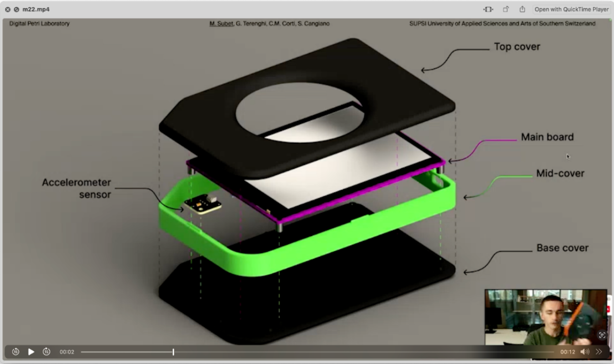Click the playhead on the video timeline
The height and width of the screenshot is (364, 614).
[173, 352]
